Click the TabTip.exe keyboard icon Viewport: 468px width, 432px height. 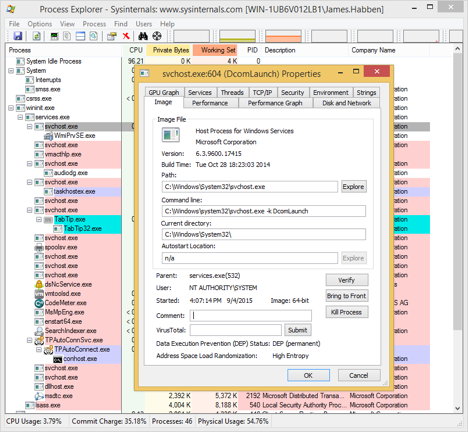click(x=48, y=219)
